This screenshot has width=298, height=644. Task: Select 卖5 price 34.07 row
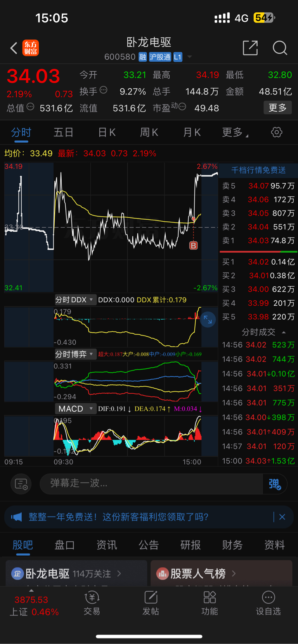click(258, 186)
